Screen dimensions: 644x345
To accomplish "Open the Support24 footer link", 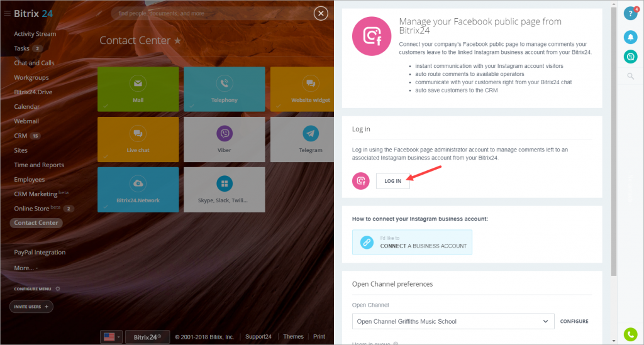I will coord(258,336).
